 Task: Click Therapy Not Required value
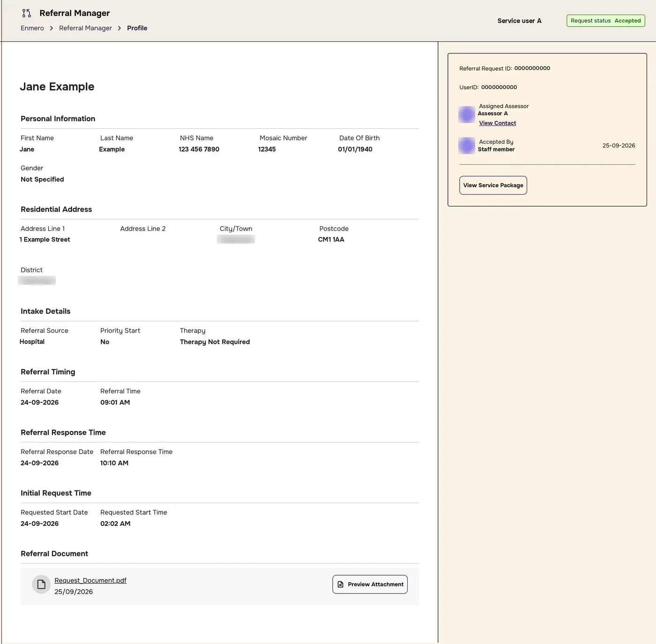(215, 342)
